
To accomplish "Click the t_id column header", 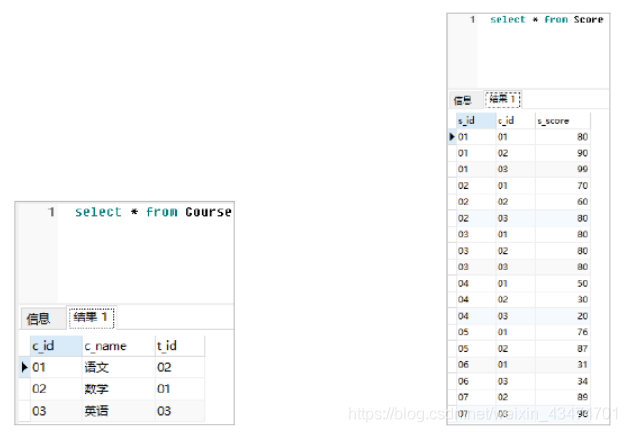I will tap(180, 346).
